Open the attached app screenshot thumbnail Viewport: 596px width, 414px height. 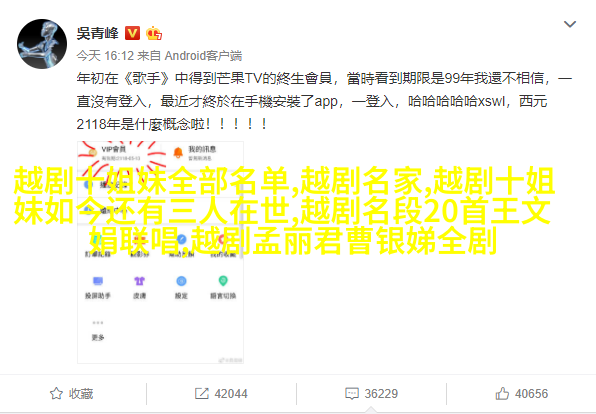tap(160, 252)
